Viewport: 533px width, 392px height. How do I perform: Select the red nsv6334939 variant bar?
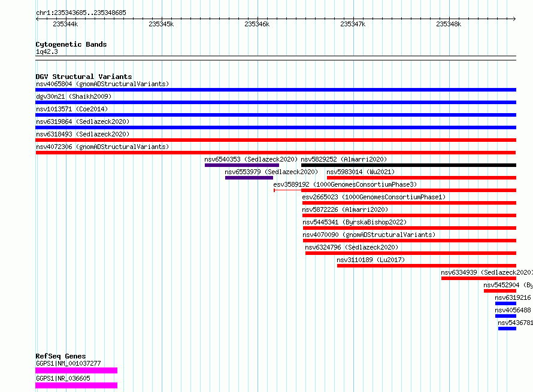pyautogui.click(x=479, y=278)
